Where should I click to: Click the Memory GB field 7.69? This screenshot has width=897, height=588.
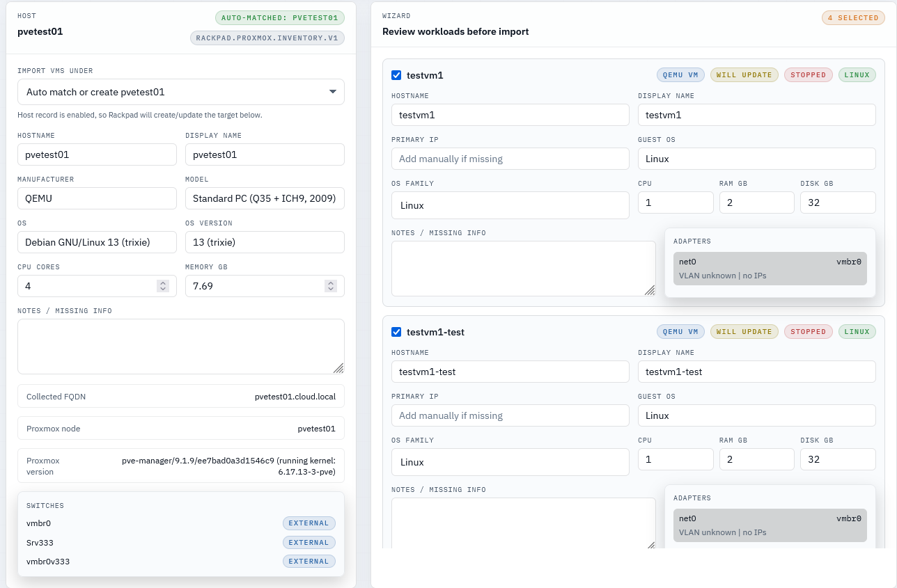pyautogui.click(x=265, y=286)
